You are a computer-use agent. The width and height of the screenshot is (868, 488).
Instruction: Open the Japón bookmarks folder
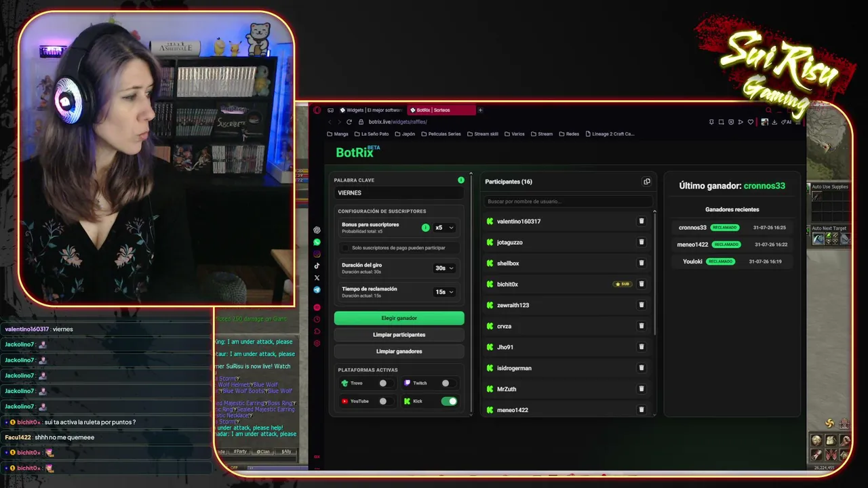click(404, 134)
